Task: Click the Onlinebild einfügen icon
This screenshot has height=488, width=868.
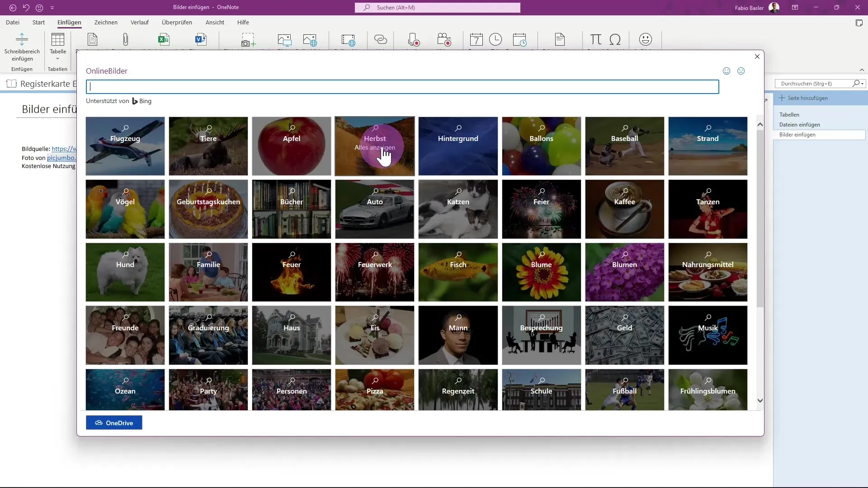Action: tap(310, 39)
